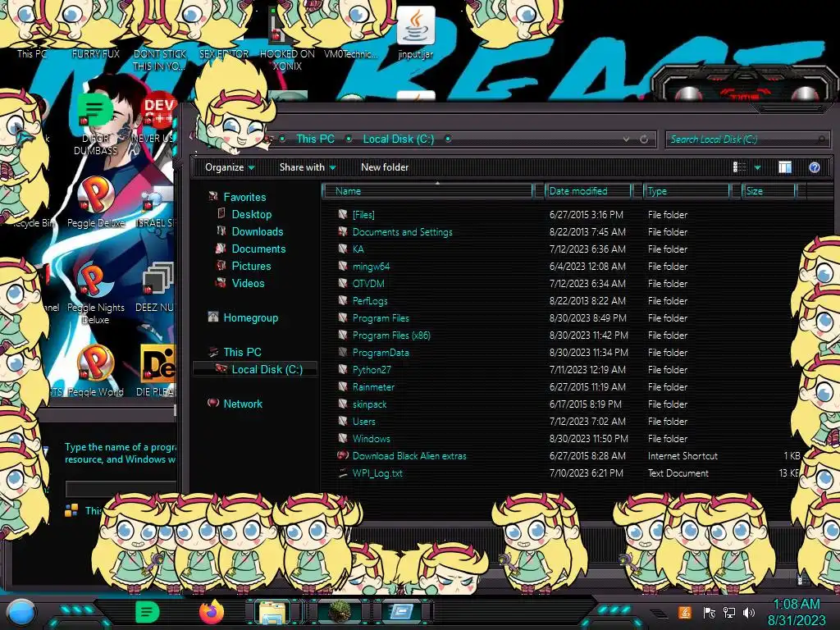Click the Java tray icon
This screenshot has width=840, height=630.
[684, 612]
